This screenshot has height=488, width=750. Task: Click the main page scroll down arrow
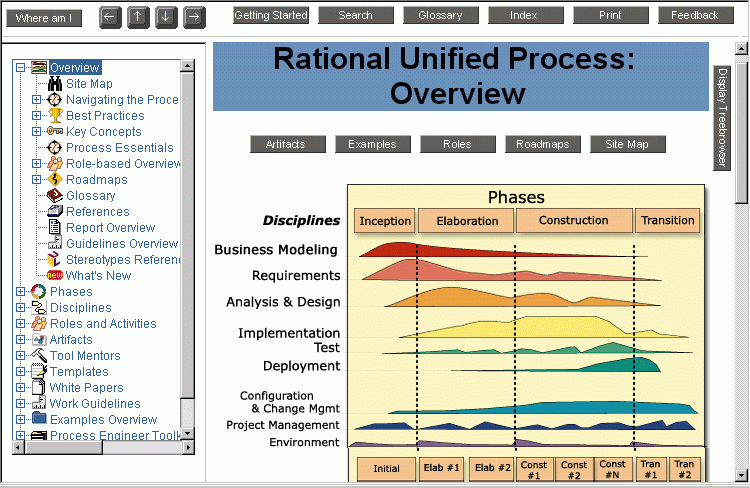741,476
